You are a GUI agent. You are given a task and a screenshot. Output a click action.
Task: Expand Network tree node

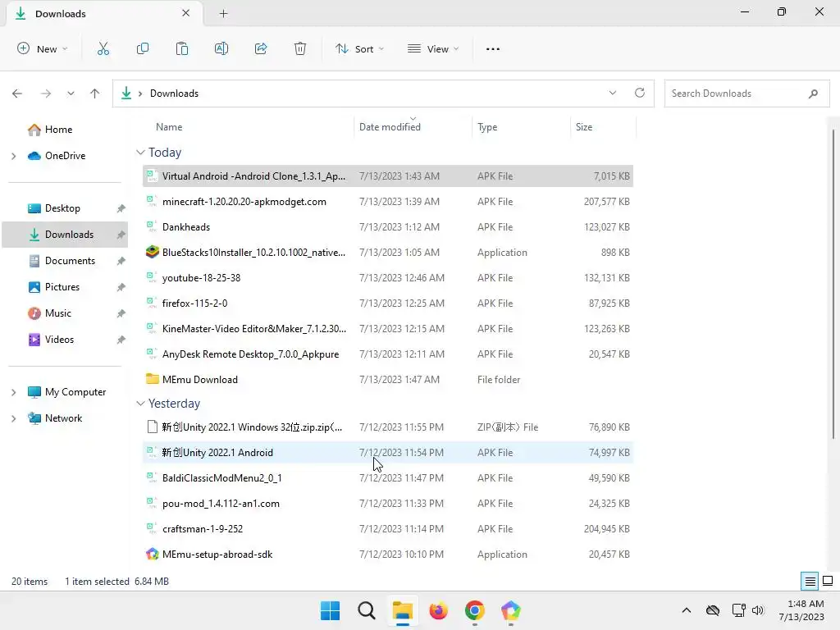(14, 418)
